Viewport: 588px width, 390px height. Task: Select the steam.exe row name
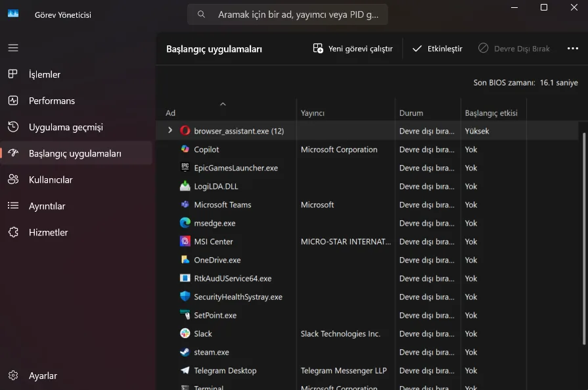(x=212, y=352)
